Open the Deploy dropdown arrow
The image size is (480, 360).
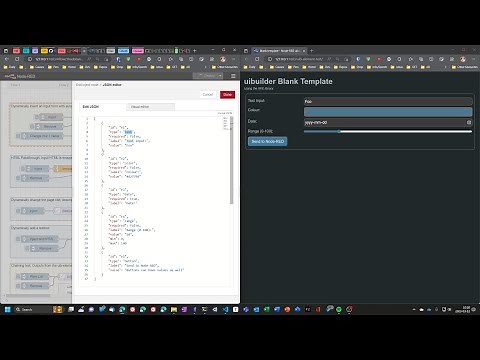point(220,76)
